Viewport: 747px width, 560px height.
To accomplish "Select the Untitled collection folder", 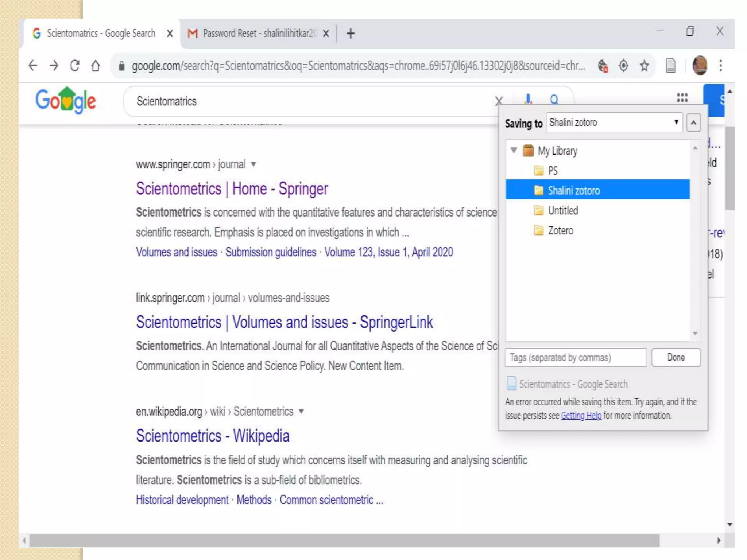I will 563,210.
